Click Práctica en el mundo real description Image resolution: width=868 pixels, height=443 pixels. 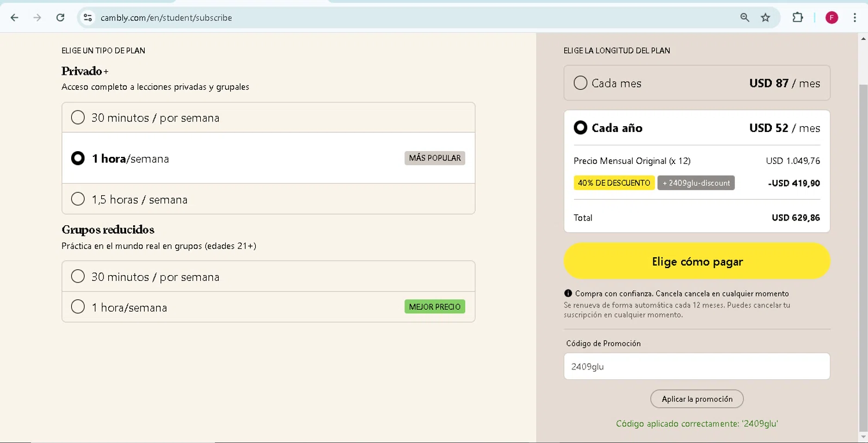[159, 246]
